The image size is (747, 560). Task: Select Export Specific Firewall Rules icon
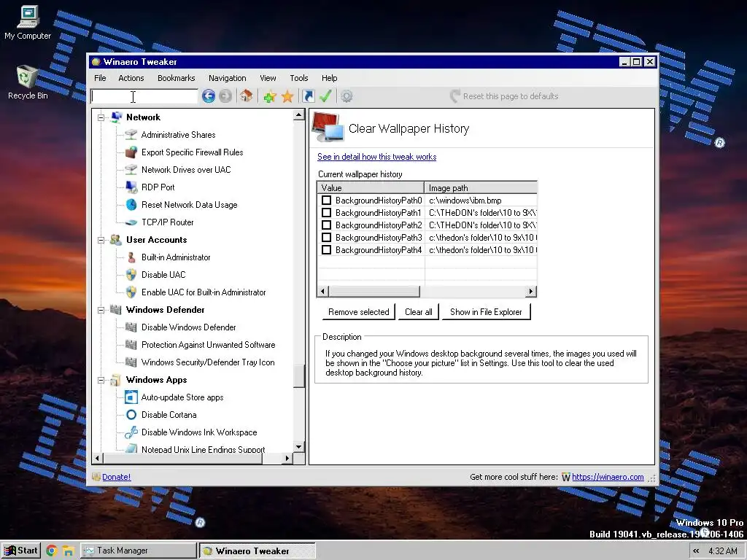coord(131,152)
